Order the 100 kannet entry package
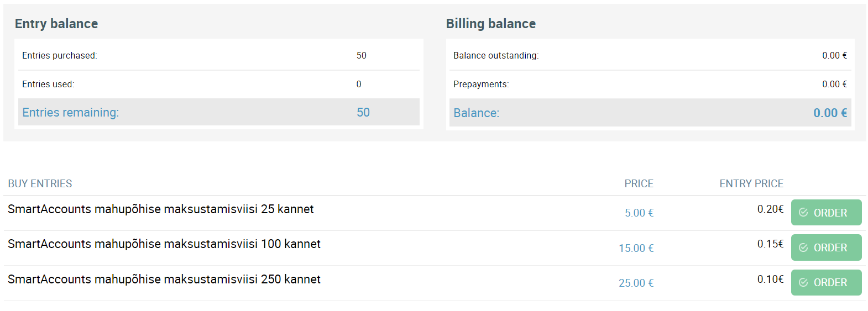This screenshot has width=868, height=311. 826,247
